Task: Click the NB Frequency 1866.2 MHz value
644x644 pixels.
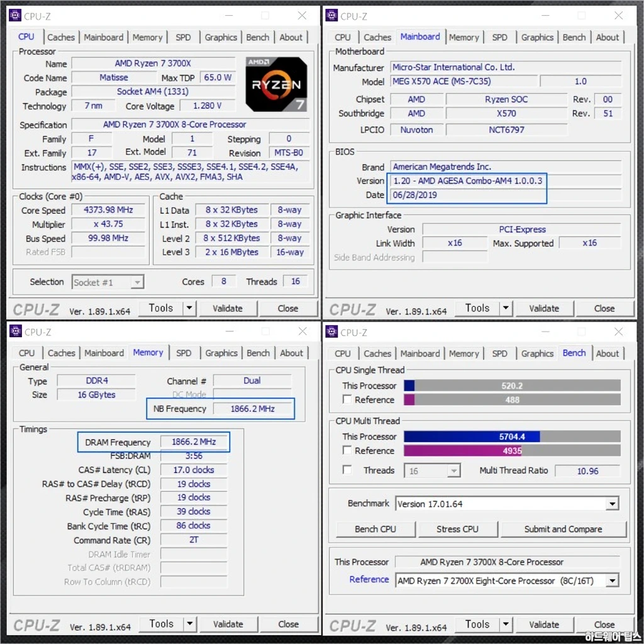Action: (x=253, y=408)
